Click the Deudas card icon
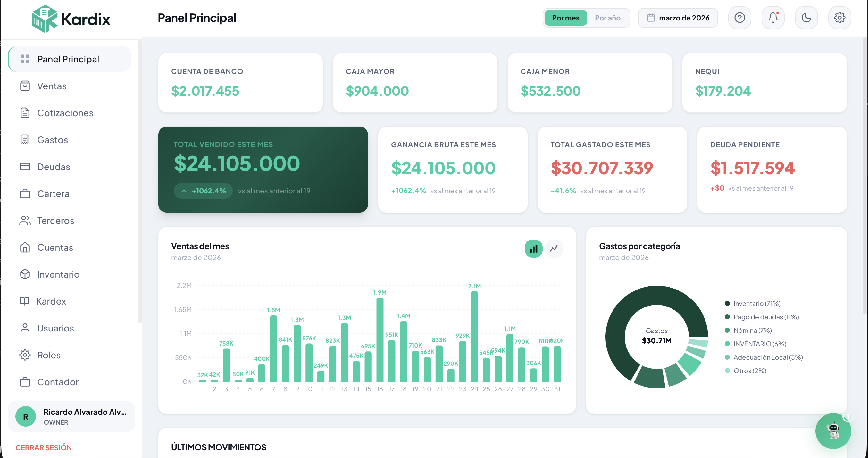This screenshot has height=458, width=868. 25,166
